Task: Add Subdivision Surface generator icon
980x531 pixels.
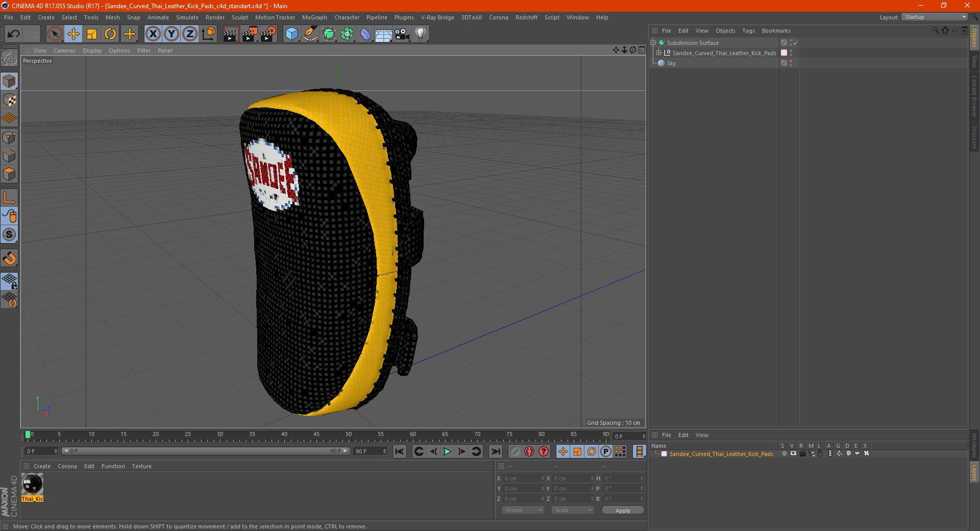Action: [329, 34]
